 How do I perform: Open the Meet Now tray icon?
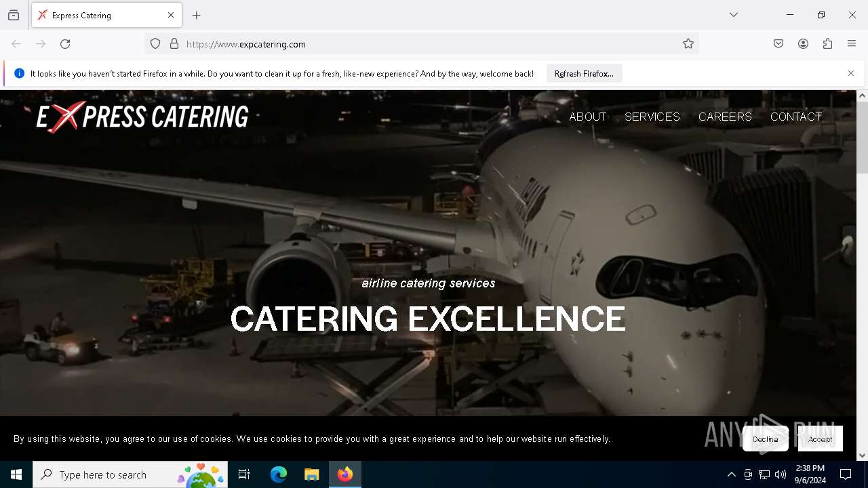[x=748, y=474]
